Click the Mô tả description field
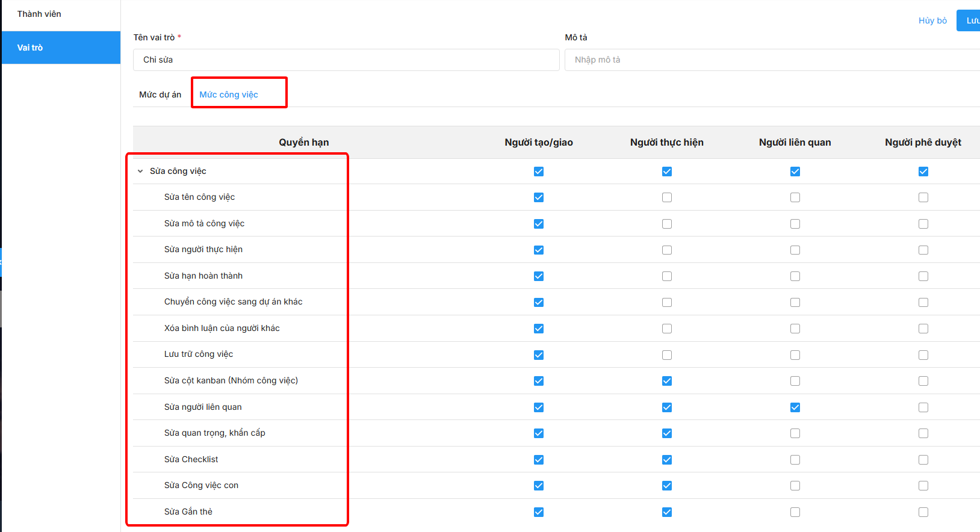This screenshot has width=980, height=532. click(x=771, y=60)
